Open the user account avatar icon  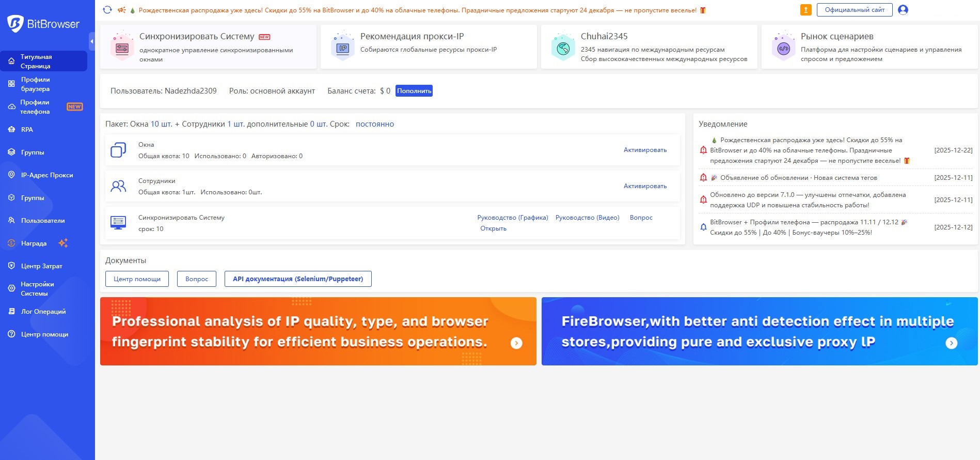click(903, 10)
